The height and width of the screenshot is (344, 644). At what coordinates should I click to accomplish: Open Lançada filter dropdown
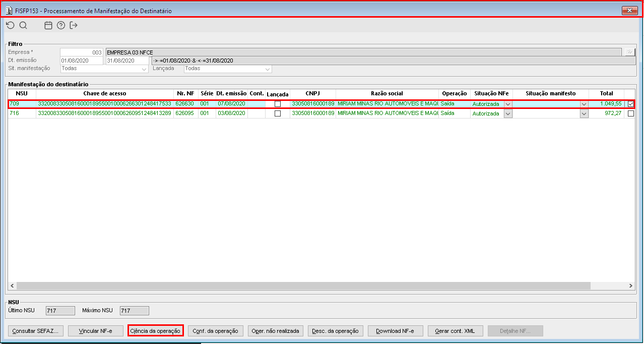[x=268, y=69]
